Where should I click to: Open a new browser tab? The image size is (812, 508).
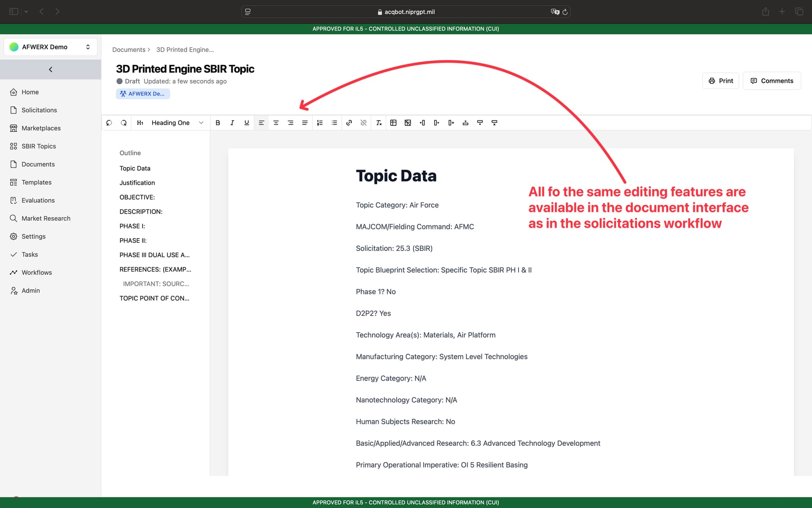(782, 11)
